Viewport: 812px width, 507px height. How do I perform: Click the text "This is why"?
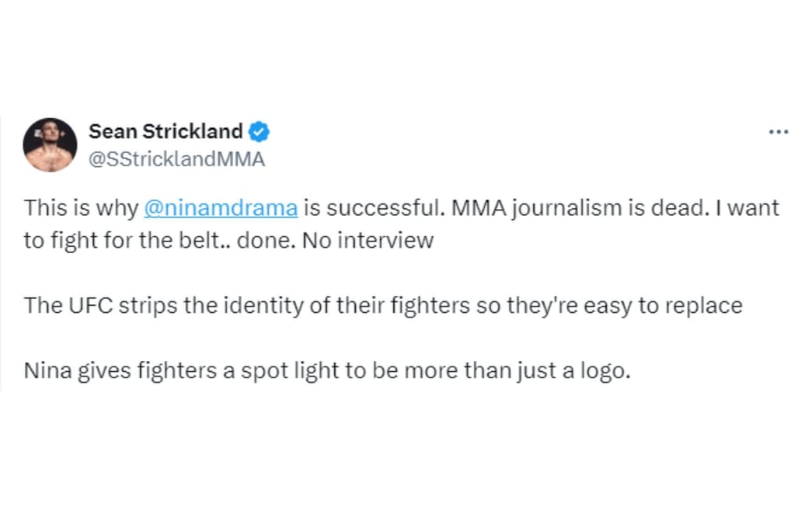[x=81, y=208]
